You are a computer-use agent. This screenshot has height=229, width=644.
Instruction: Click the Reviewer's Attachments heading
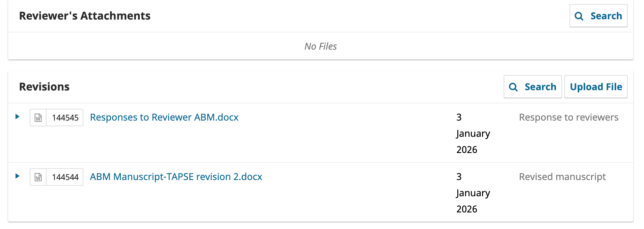(x=85, y=16)
